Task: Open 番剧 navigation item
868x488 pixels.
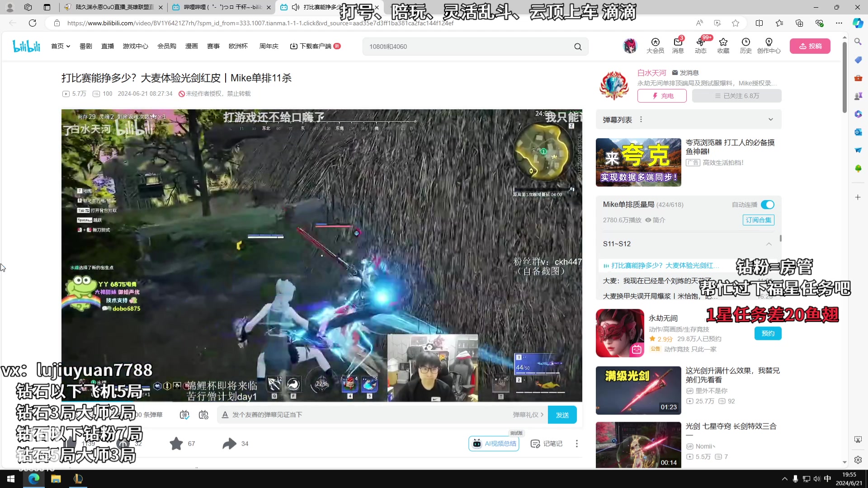Action: [86, 46]
